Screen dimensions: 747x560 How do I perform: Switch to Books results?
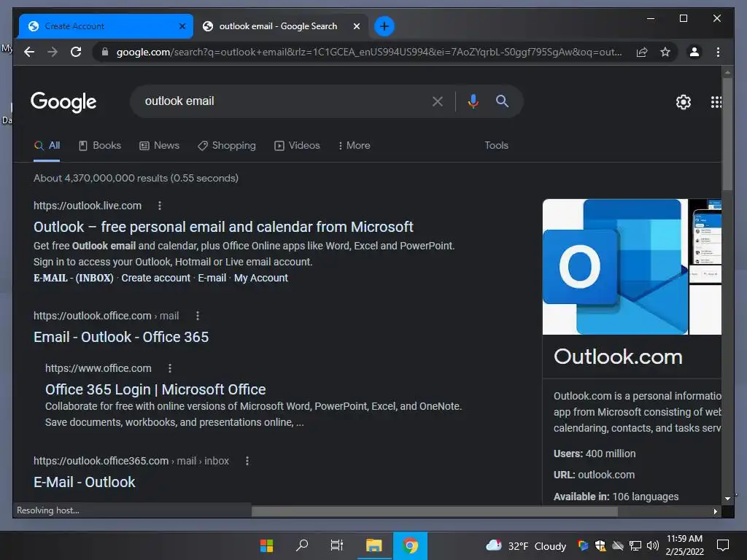pos(99,146)
